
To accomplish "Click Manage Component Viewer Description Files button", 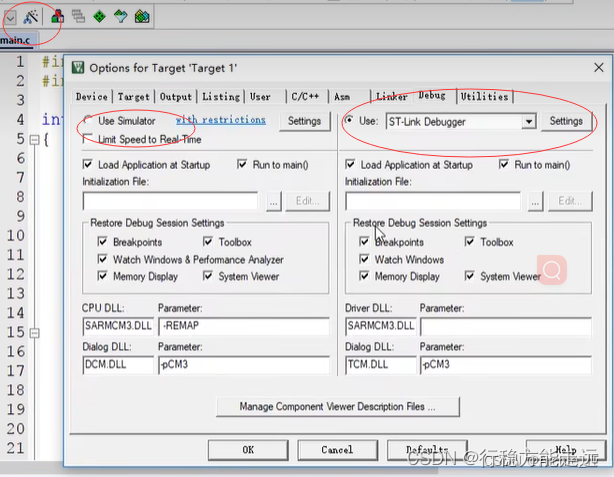I will [x=338, y=407].
